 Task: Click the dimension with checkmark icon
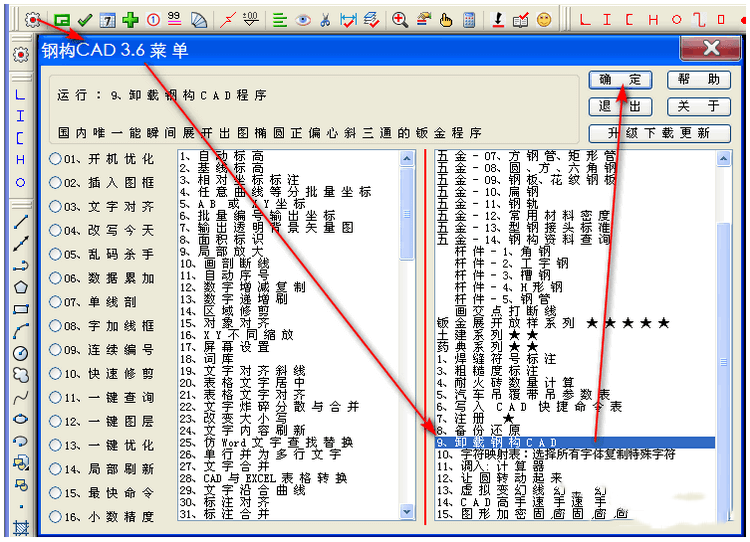[348, 20]
